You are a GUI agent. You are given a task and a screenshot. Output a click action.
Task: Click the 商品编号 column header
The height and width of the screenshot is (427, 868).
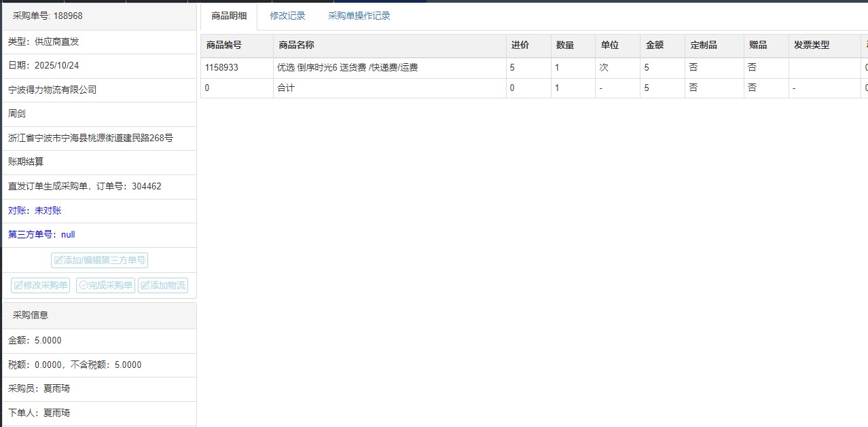click(x=223, y=45)
